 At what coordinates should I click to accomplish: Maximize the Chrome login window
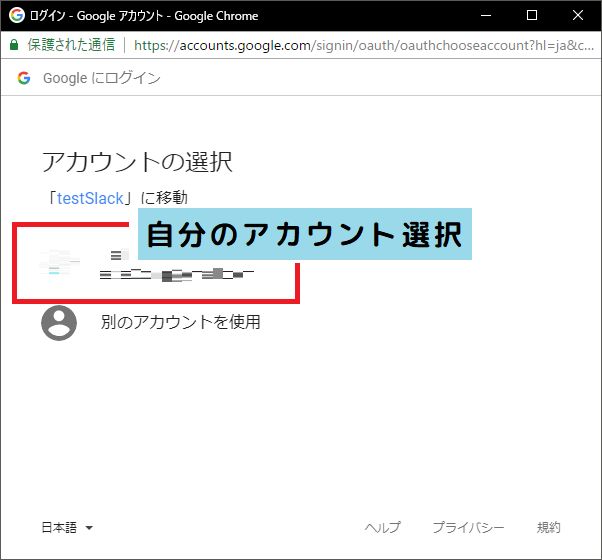532,15
